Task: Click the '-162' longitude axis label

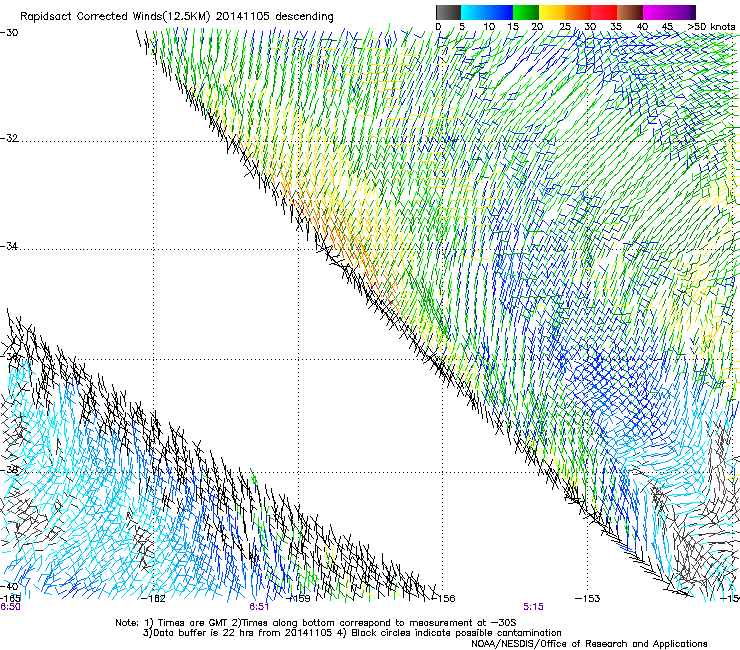Action: click(x=154, y=599)
